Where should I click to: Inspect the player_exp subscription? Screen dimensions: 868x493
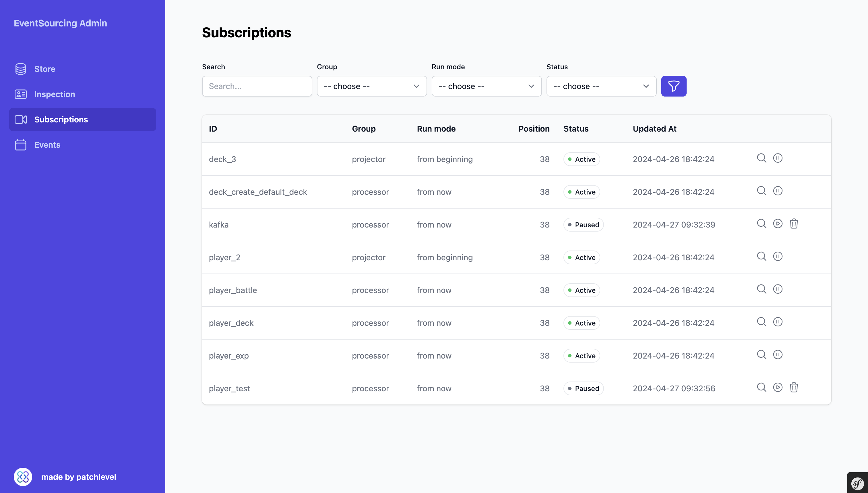click(x=762, y=355)
